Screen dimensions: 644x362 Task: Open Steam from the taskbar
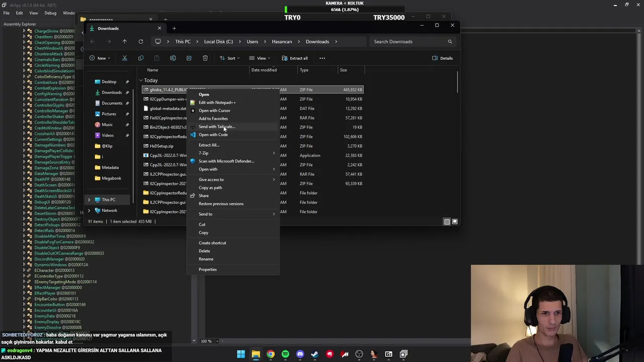(315, 354)
